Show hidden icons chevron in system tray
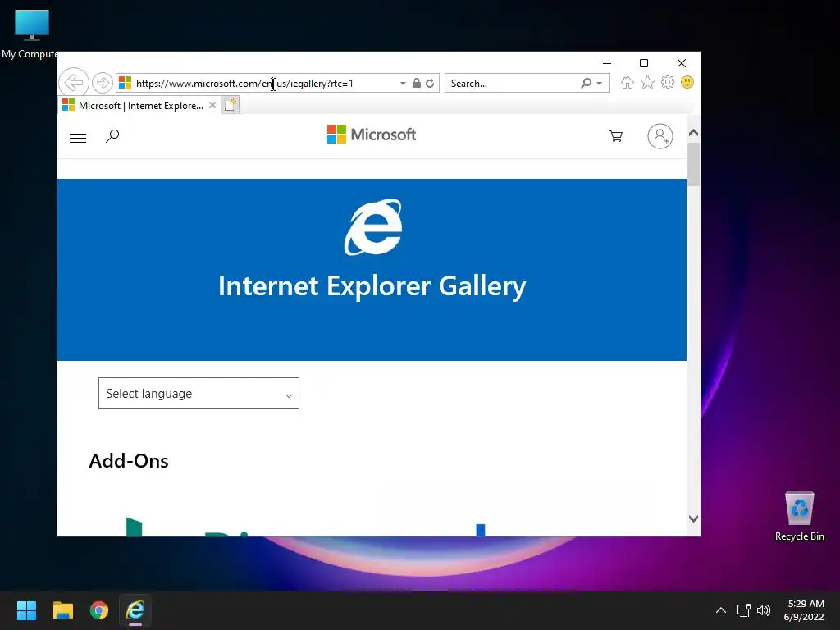This screenshot has width=840, height=630. (721, 610)
